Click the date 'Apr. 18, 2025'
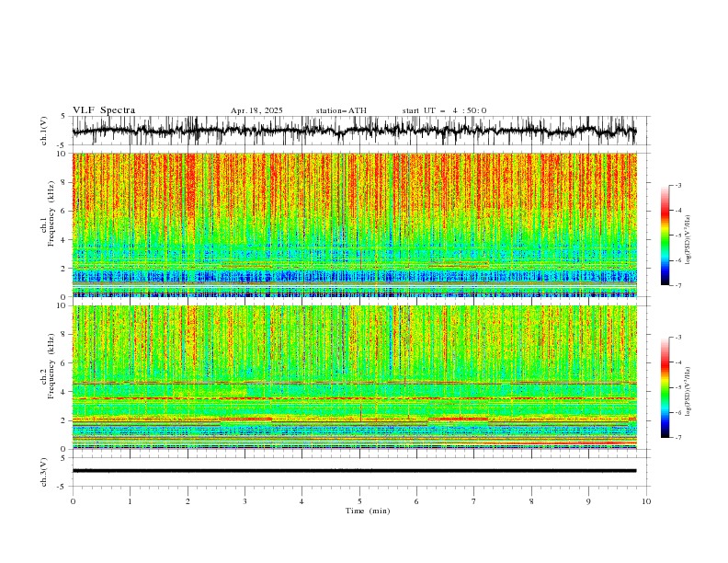 click(x=256, y=110)
